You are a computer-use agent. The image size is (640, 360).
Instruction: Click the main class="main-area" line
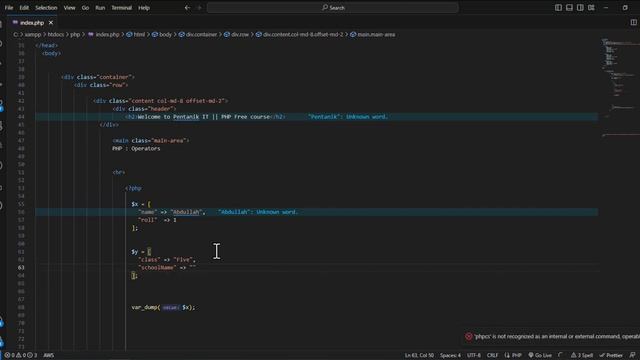click(x=151, y=140)
